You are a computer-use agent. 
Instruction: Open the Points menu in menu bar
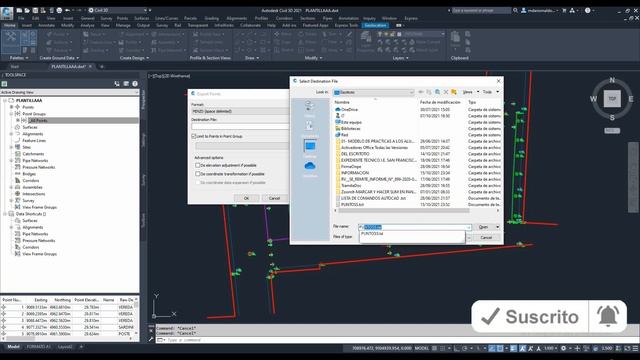coord(122,18)
